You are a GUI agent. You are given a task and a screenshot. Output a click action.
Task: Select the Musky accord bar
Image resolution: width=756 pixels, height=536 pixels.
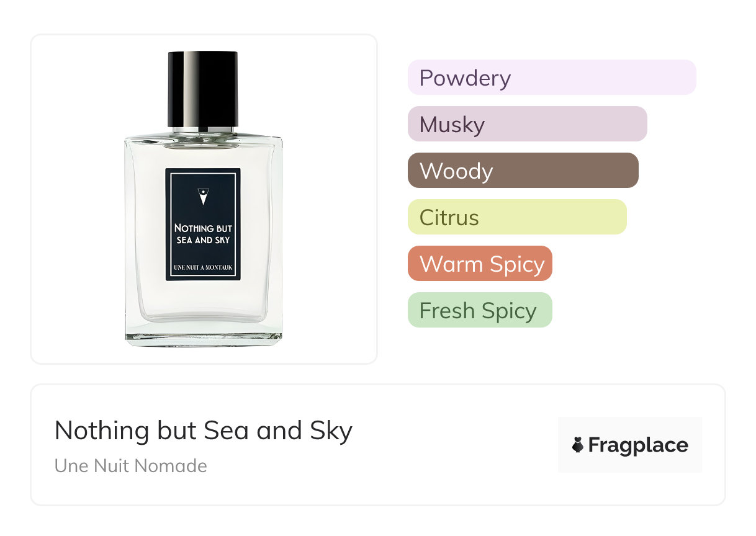click(x=528, y=124)
